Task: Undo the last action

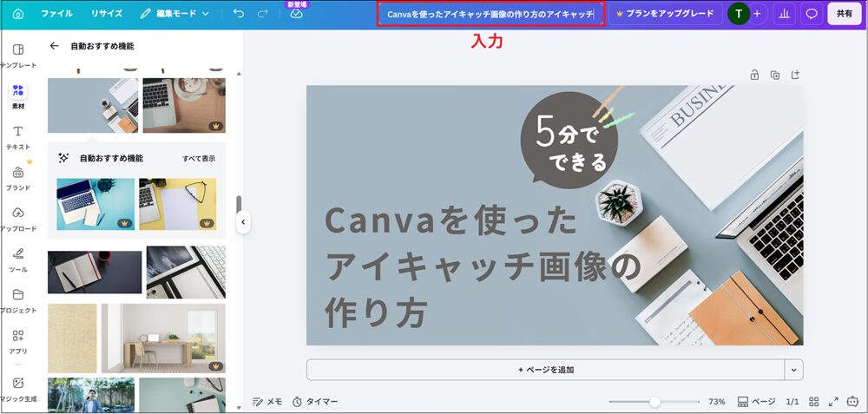Action: click(x=239, y=14)
